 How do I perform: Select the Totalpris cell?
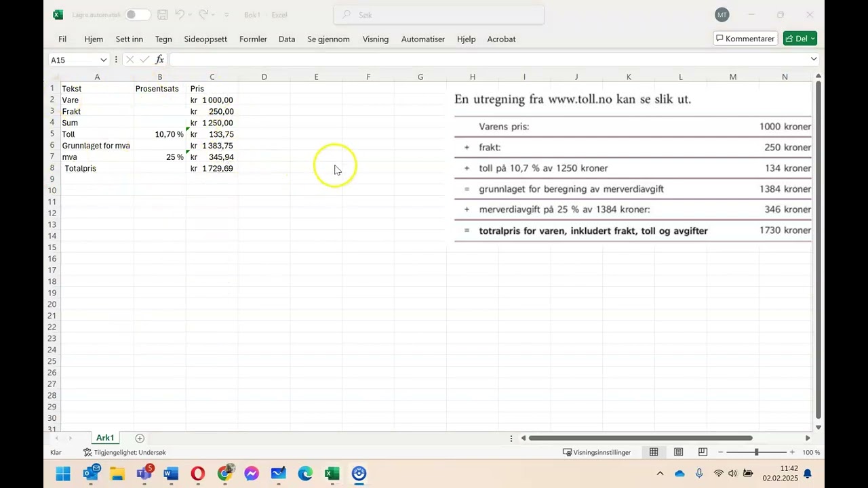point(97,168)
